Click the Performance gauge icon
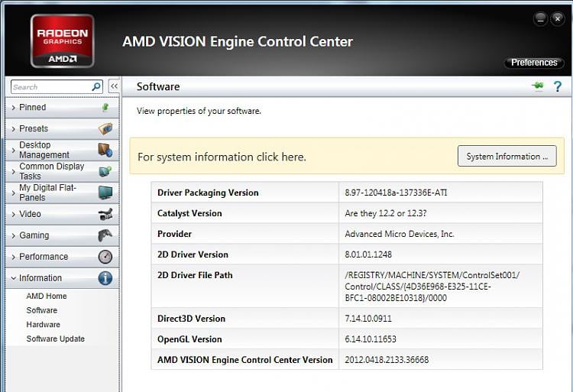The image size is (573, 392). click(x=105, y=257)
